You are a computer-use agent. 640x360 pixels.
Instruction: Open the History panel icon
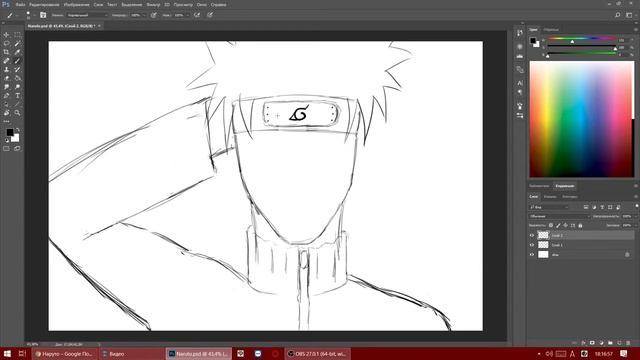[520, 33]
